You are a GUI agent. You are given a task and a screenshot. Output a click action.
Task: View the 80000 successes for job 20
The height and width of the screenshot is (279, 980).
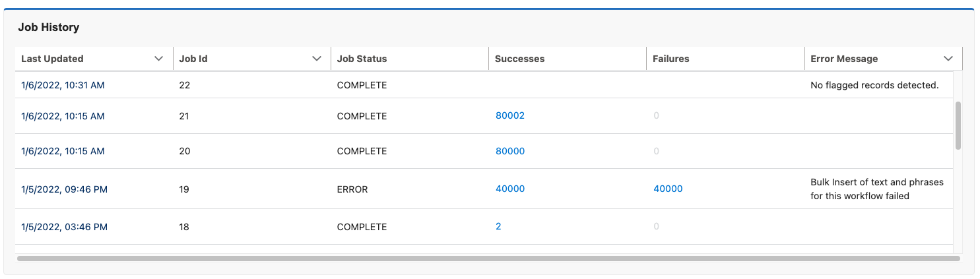pyautogui.click(x=509, y=151)
